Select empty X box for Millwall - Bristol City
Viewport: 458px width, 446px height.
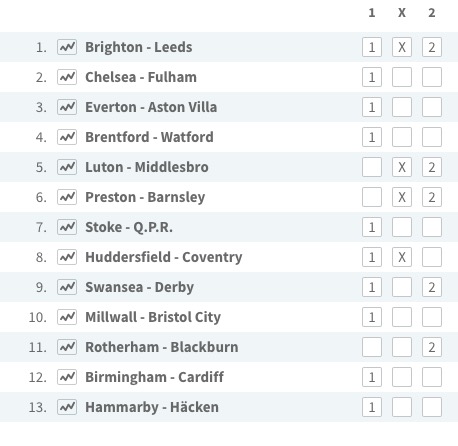(402, 317)
